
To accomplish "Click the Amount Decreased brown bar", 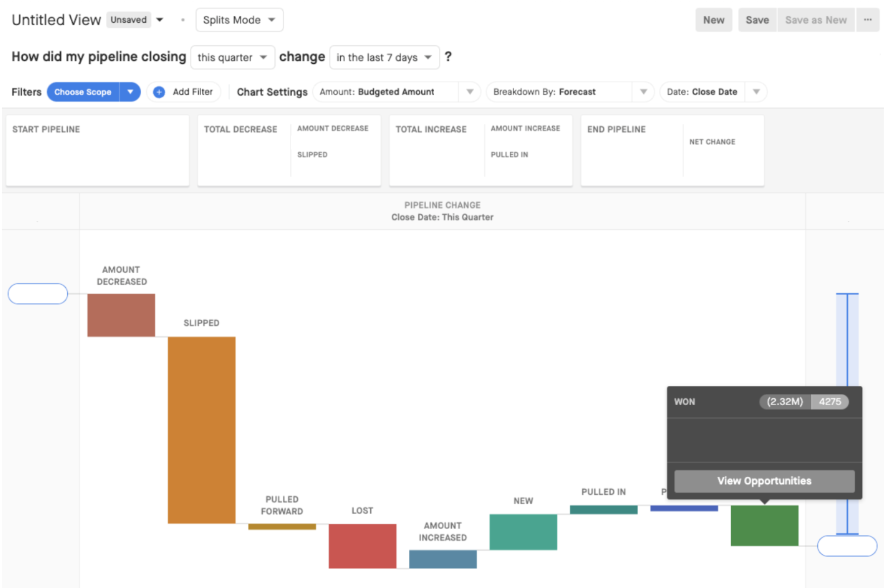I will (x=121, y=315).
